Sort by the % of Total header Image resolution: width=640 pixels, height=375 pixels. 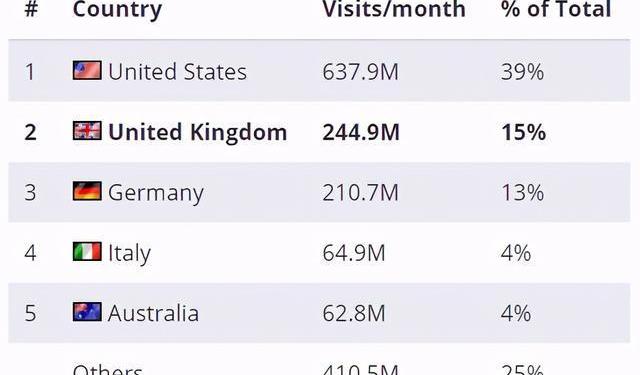coord(556,9)
